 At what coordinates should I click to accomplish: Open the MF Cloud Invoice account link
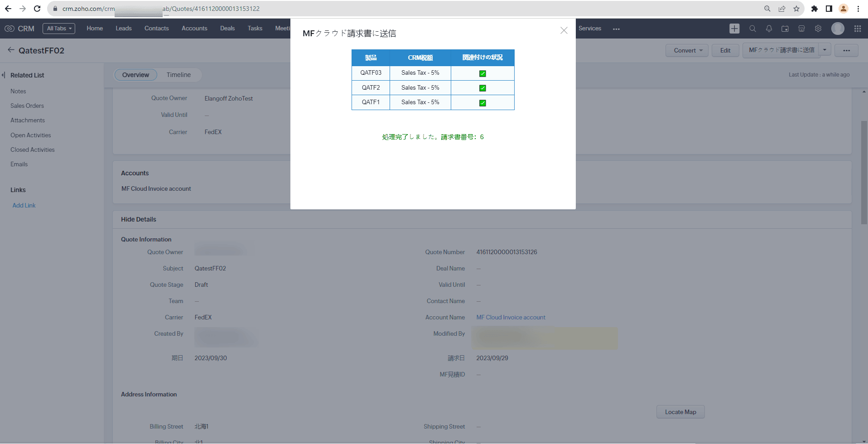[511, 318]
